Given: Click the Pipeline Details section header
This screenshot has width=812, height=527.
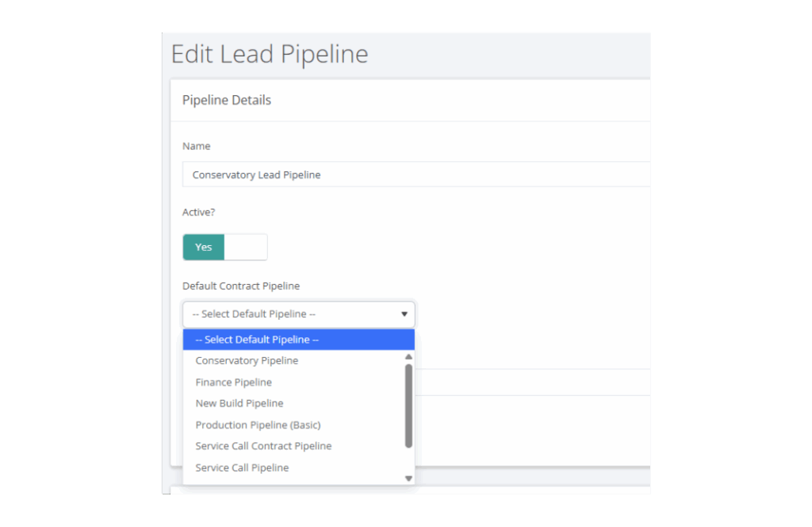Looking at the screenshot, I should (x=227, y=100).
